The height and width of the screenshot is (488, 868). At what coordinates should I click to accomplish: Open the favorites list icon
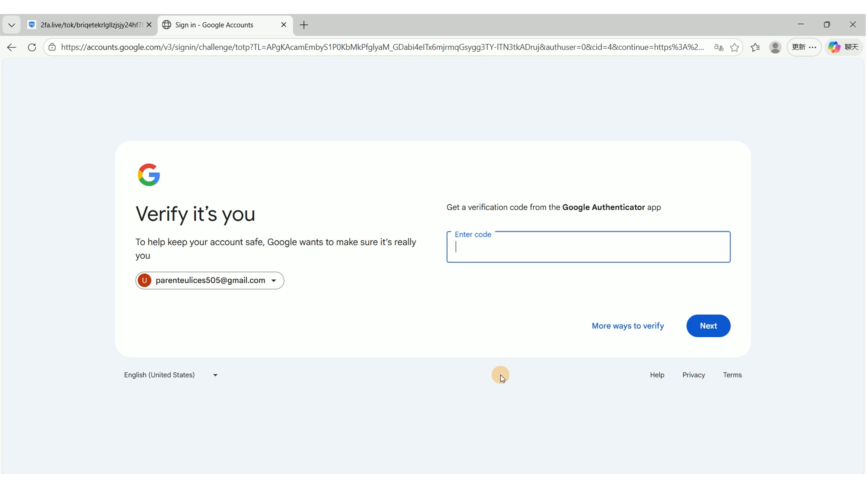point(755,47)
